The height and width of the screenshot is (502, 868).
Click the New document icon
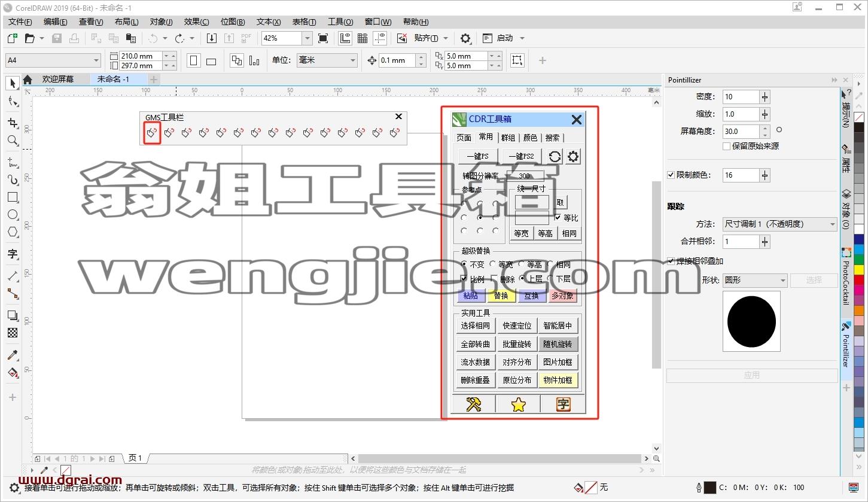(x=12, y=38)
